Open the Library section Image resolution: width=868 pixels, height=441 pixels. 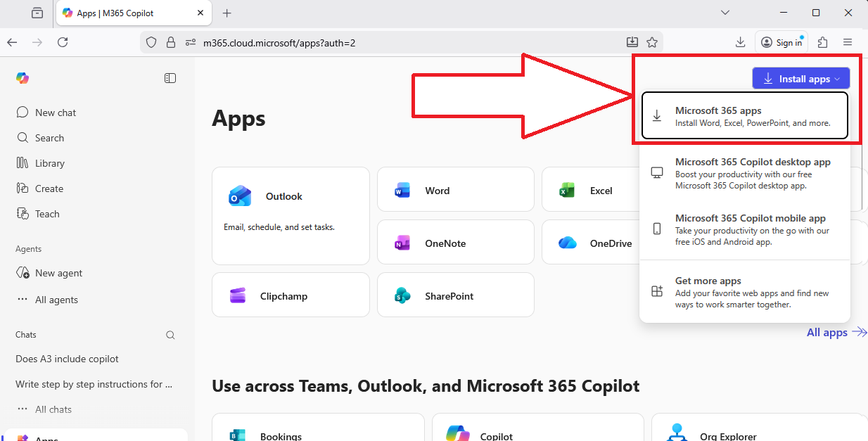click(x=49, y=162)
